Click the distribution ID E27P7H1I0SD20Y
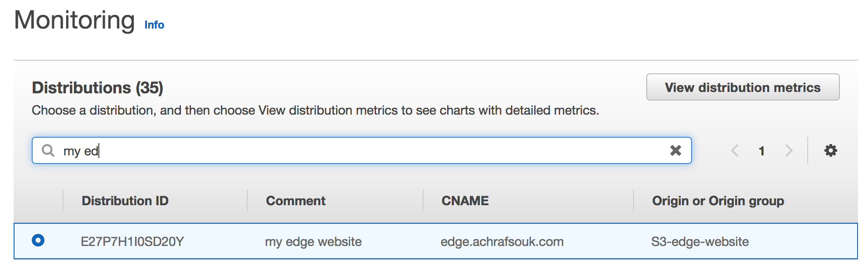 pos(132,241)
